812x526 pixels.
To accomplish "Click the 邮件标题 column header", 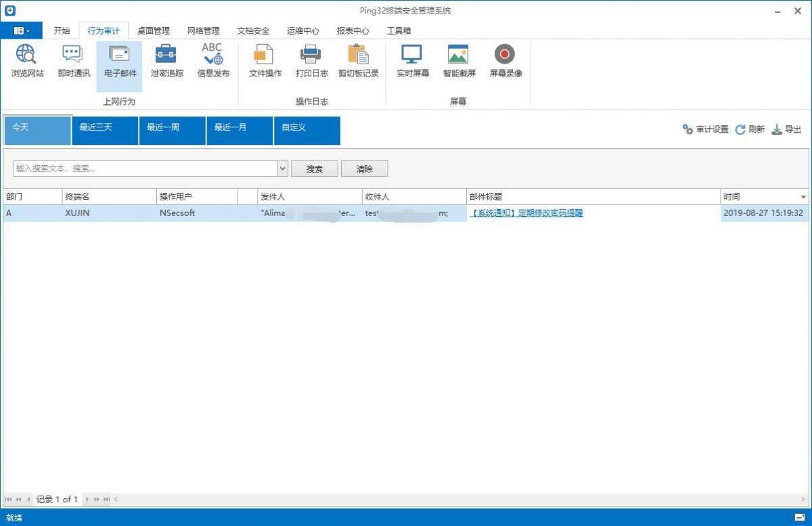I will click(x=593, y=197).
